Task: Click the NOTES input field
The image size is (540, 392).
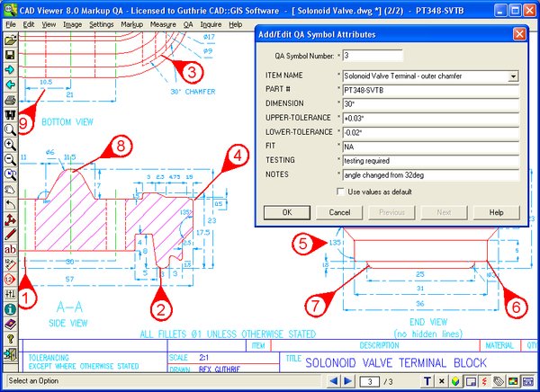Action: [x=429, y=174]
